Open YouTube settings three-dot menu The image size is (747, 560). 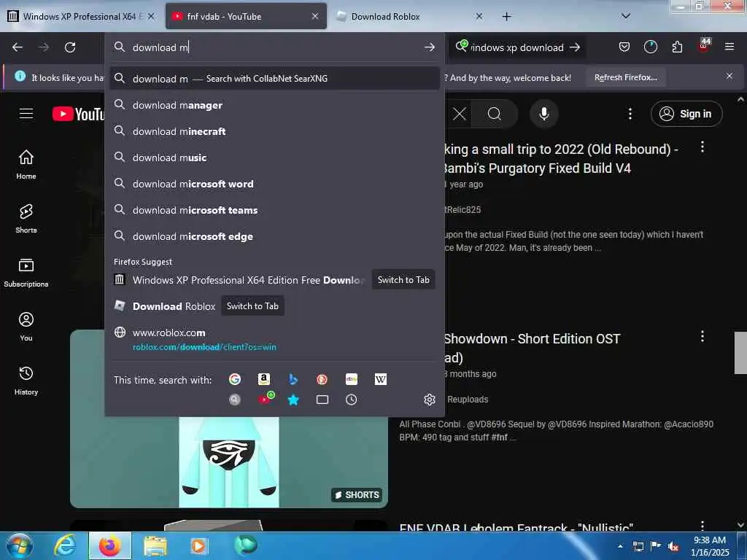(x=630, y=113)
